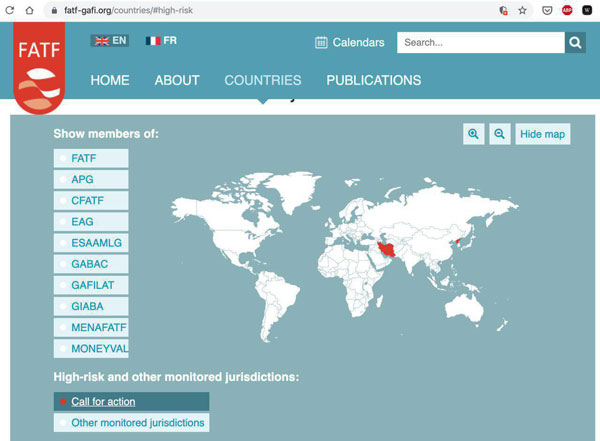Open the HOME menu
600x441 pixels.
tap(110, 80)
